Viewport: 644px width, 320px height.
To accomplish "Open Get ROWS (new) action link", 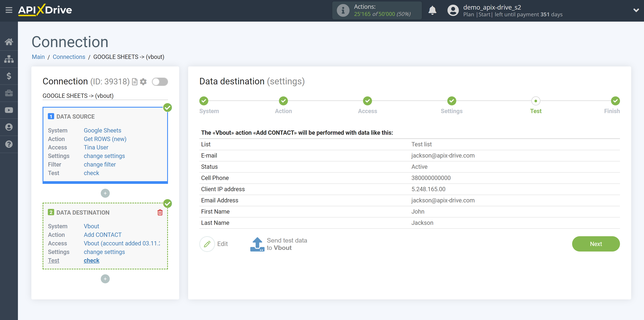I will tap(105, 139).
